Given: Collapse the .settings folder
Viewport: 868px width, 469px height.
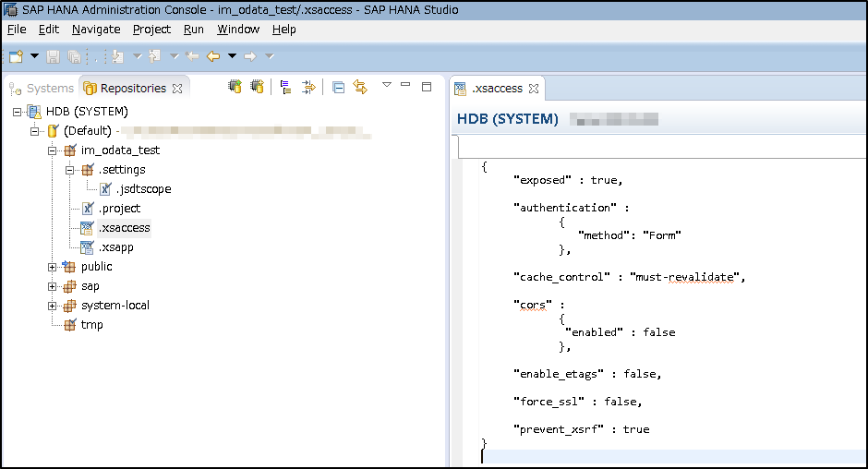Looking at the screenshot, I should tap(70, 170).
